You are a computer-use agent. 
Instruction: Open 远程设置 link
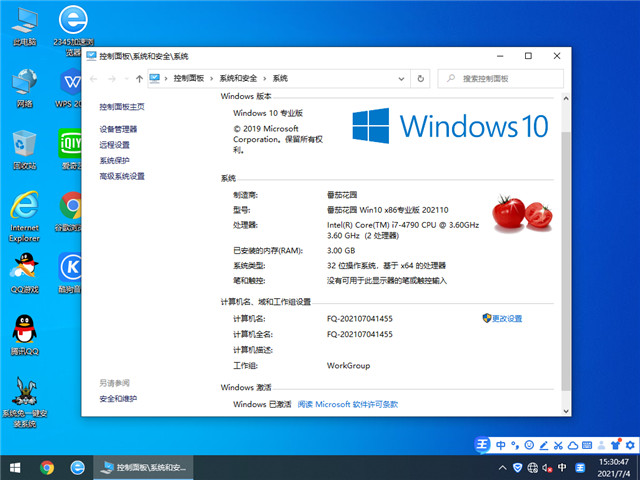click(114, 145)
